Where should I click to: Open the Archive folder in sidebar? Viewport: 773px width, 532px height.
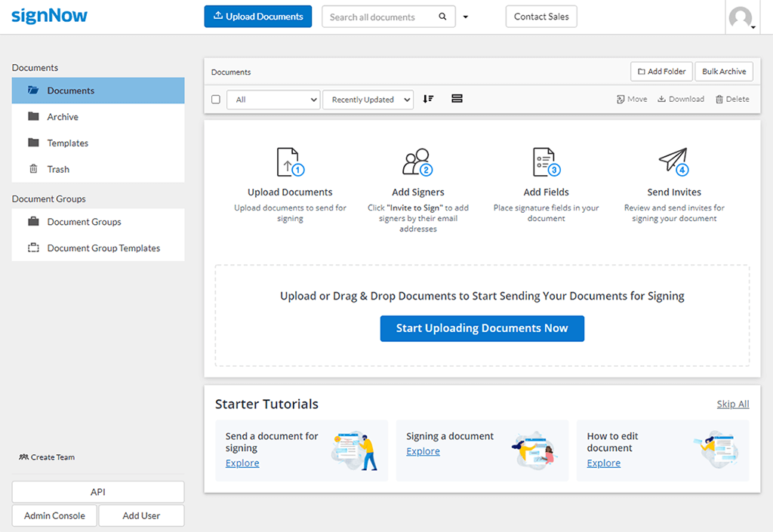pos(63,117)
